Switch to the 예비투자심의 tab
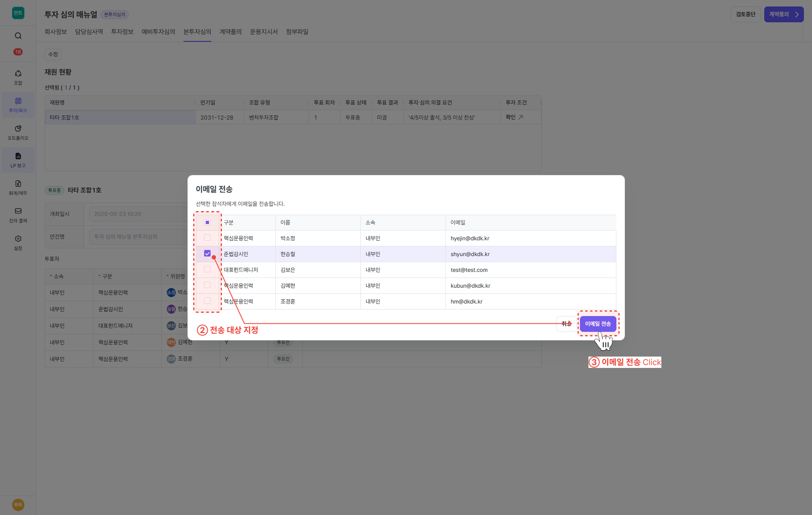 click(x=158, y=32)
